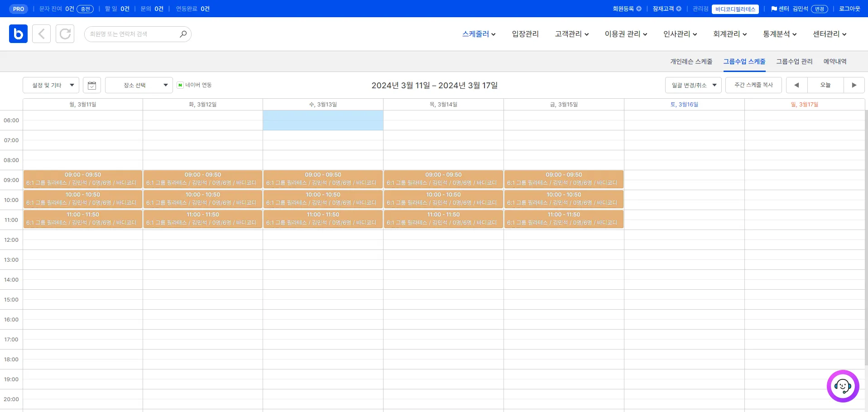Open Monday 3월11일 09:00 - 09:50 class
Image resolution: width=868 pixels, height=412 pixels.
[x=83, y=179]
